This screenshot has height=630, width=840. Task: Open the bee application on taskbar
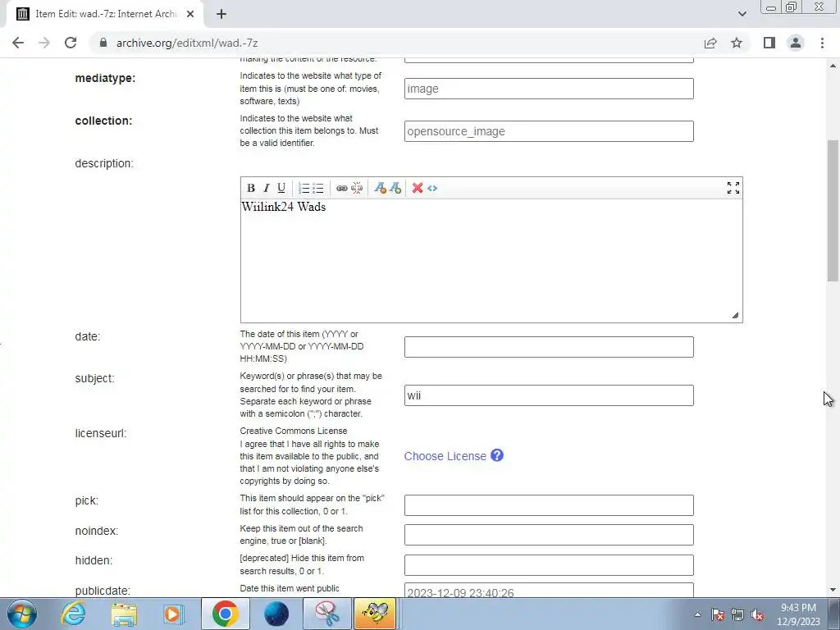click(x=375, y=614)
